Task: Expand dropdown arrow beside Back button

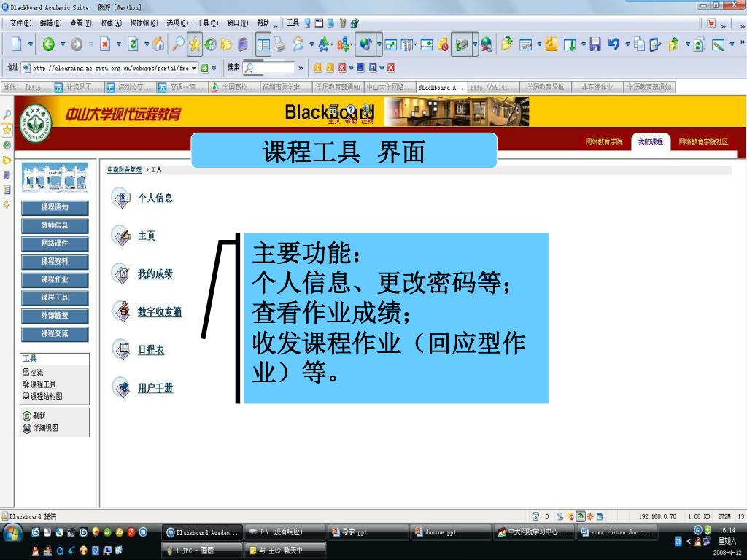Action: [63, 44]
